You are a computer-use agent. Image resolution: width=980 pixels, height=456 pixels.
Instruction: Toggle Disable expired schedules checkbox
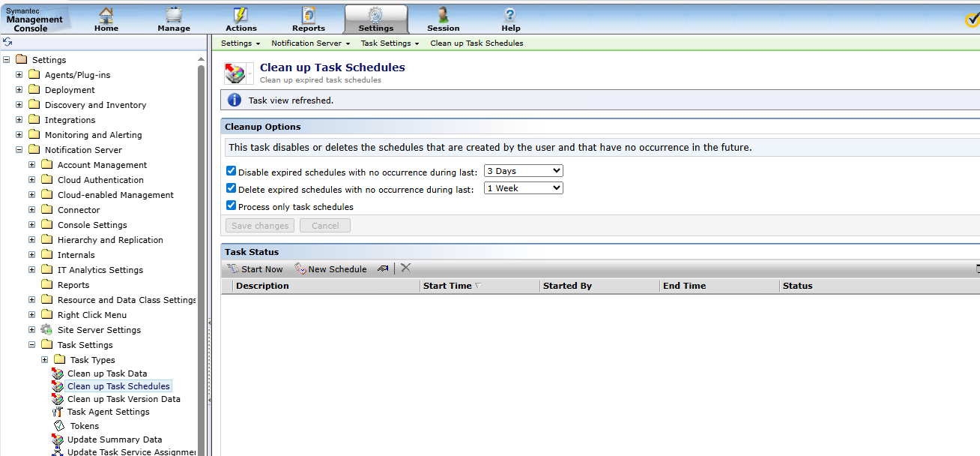coord(232,171)
